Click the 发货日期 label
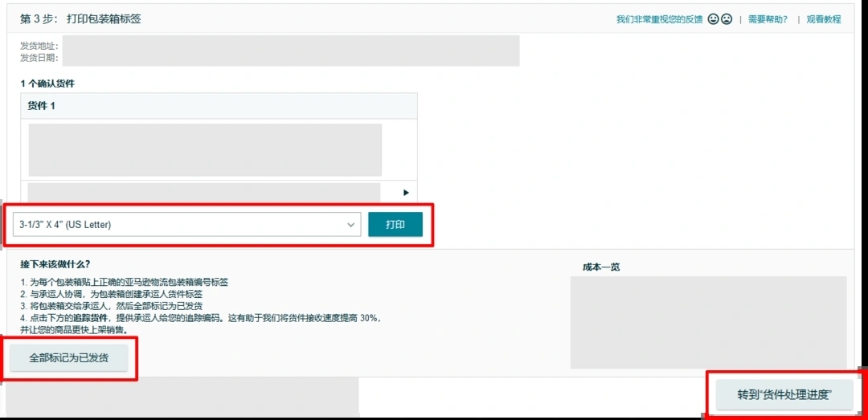868x420 pixels. tap(39, 58)
